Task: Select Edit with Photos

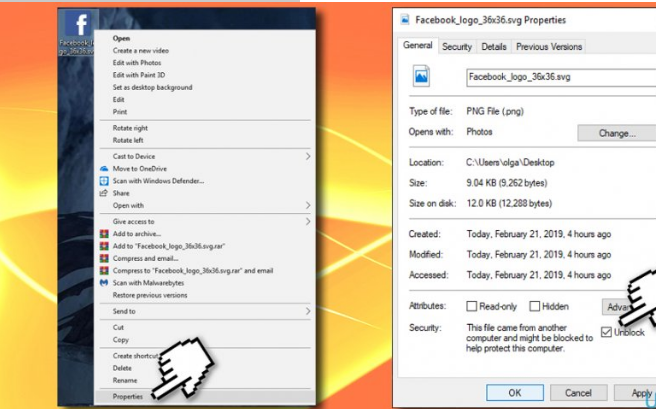Action: coord(137,63)
